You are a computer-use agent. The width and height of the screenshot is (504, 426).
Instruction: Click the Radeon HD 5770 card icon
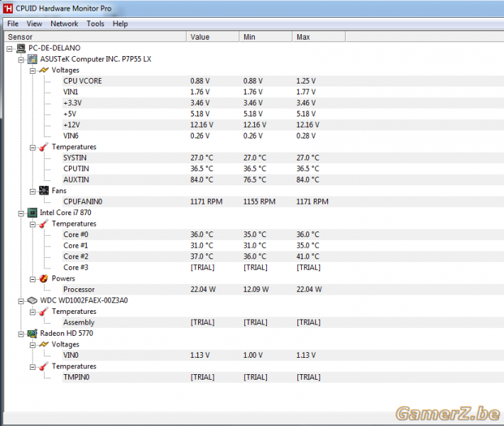[x=32, y=334]
